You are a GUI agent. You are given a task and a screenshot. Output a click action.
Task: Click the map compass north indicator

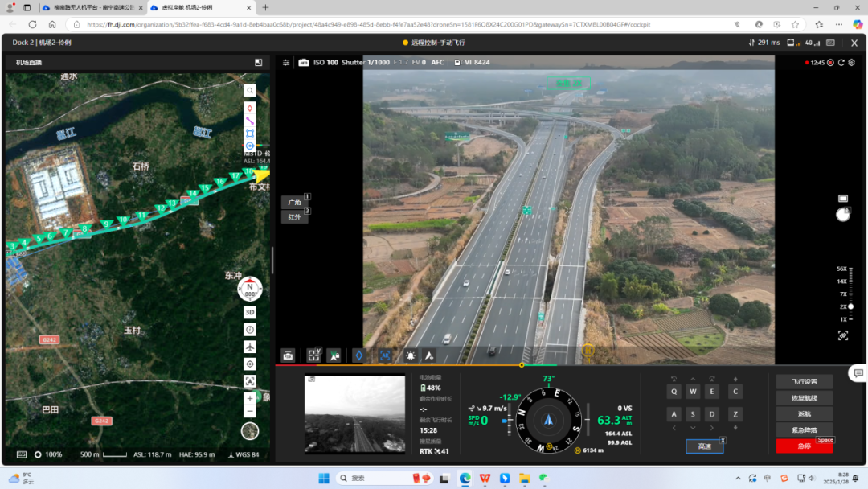[250, 289]
